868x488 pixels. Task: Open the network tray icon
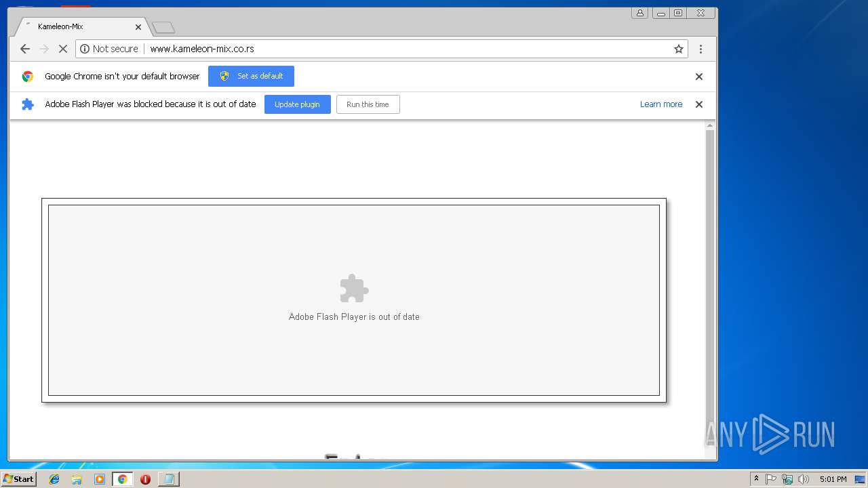[787, 479]
